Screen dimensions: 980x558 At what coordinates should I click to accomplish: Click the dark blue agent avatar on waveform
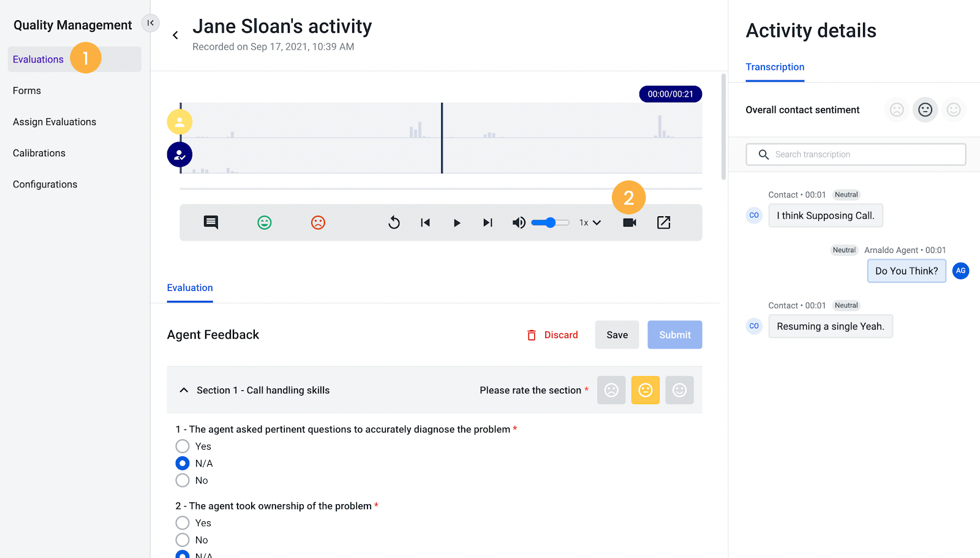point(179,155)
